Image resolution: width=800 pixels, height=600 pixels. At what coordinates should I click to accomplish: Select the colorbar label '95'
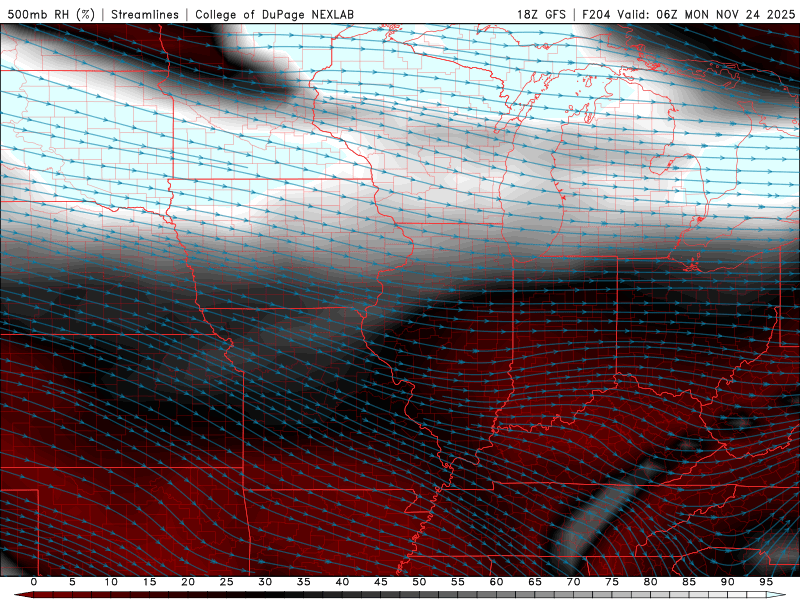[766, 582]
